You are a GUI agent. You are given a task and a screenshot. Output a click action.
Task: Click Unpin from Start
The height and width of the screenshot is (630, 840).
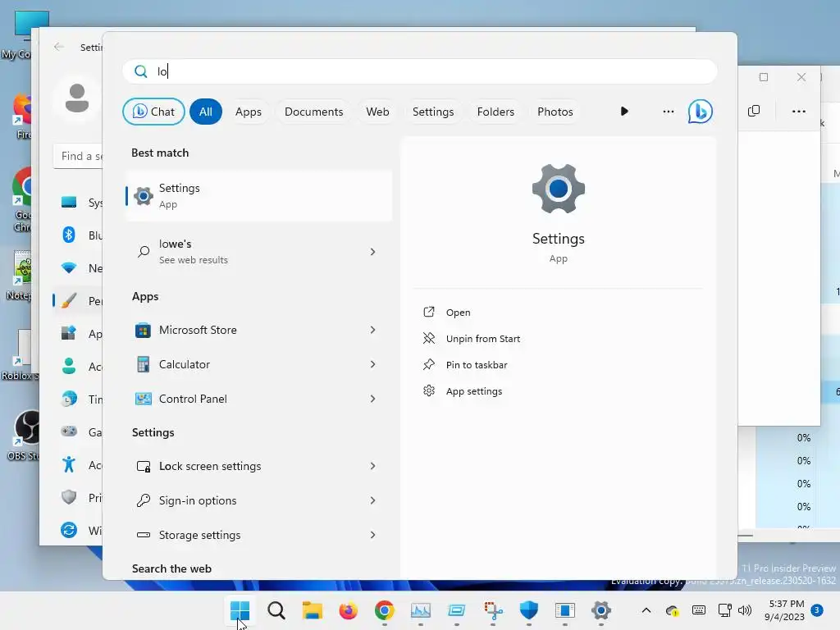pyautogui.click(x=482, y=339)
